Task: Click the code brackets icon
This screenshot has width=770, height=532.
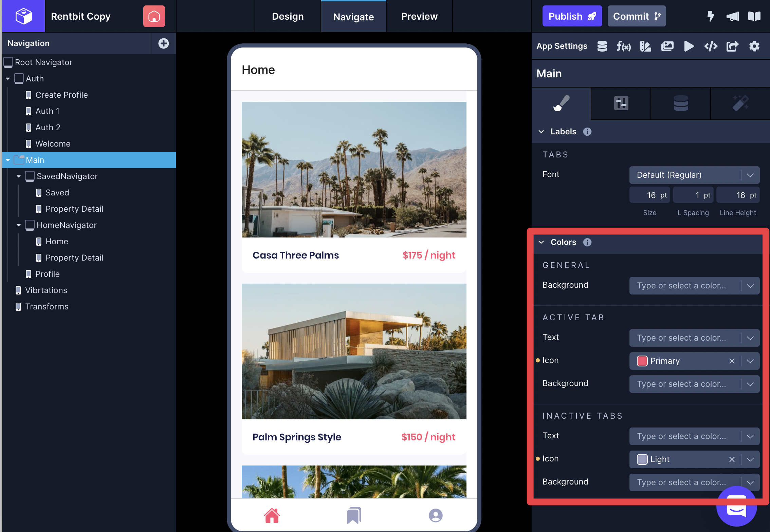Action: (711, 46)
